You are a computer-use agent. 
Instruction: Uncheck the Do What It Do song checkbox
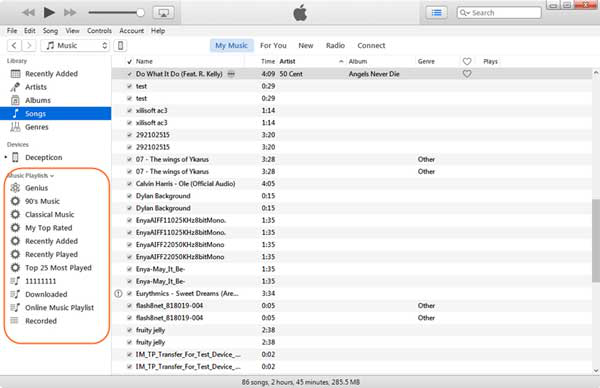pyautogui.click(x=129, y=74)
